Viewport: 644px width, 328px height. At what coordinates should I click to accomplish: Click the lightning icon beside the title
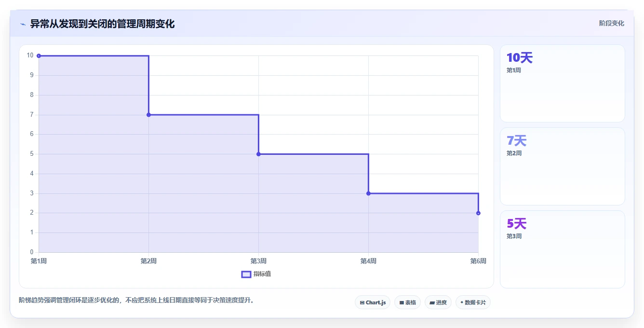[23, 24]
